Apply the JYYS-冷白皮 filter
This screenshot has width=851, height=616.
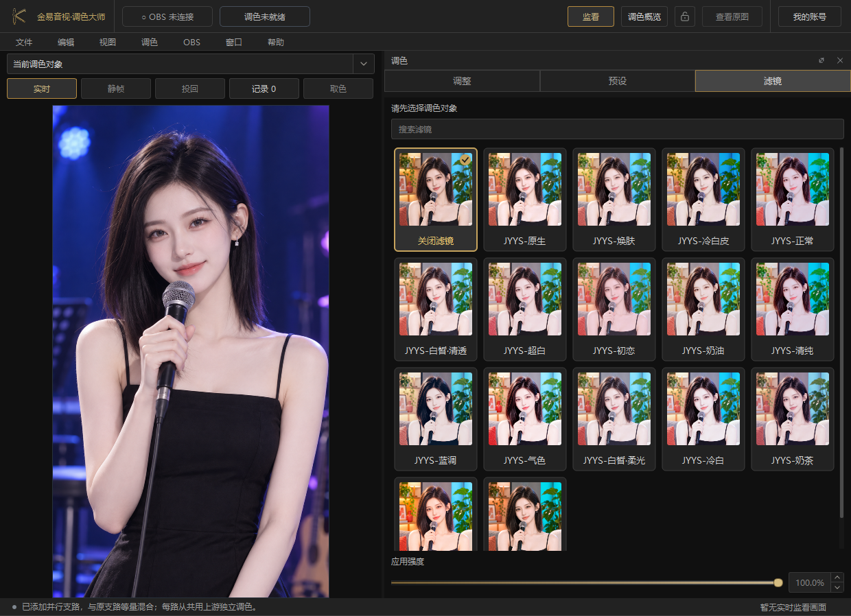[703, 200]
